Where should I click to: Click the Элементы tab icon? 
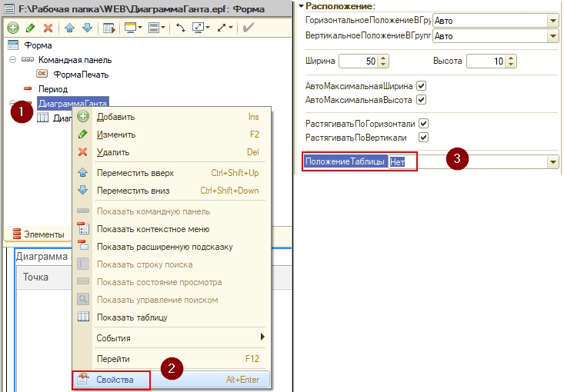(x=17, y=234)
